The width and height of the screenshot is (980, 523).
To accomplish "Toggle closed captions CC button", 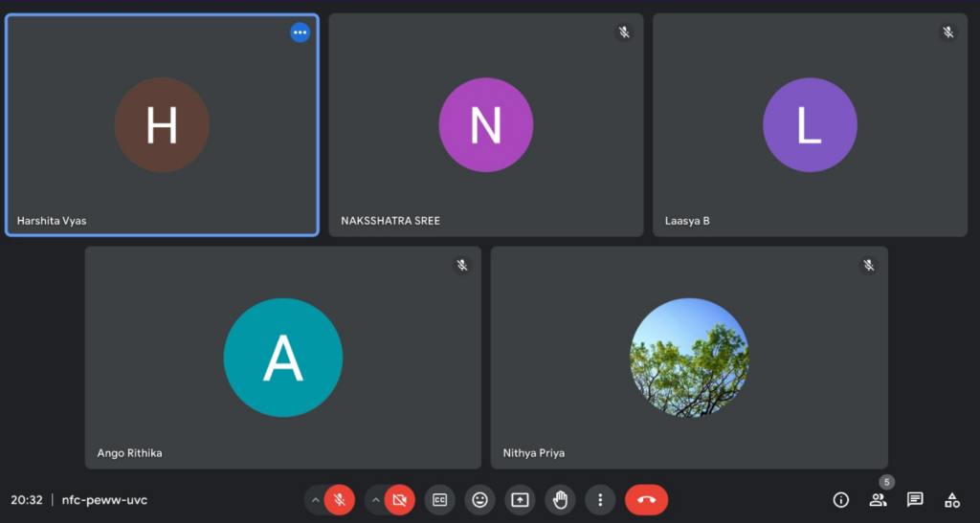I will point(439,499).
